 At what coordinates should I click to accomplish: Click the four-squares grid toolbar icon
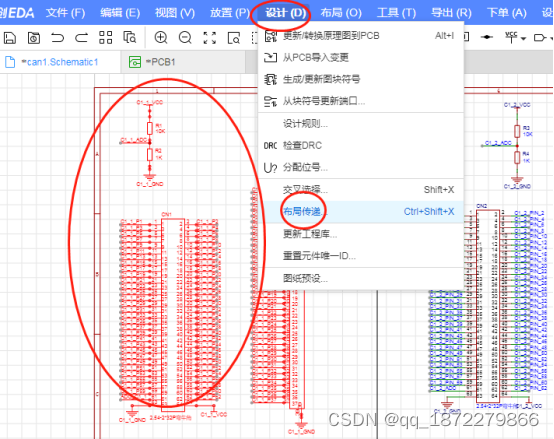(105, 37)
